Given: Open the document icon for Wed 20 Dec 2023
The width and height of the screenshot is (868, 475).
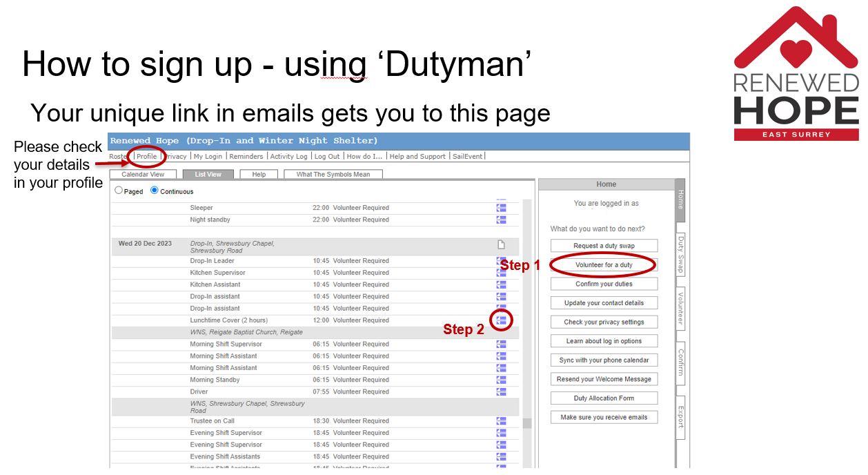Looking at the screenshot, I should (x=502, y=244).
